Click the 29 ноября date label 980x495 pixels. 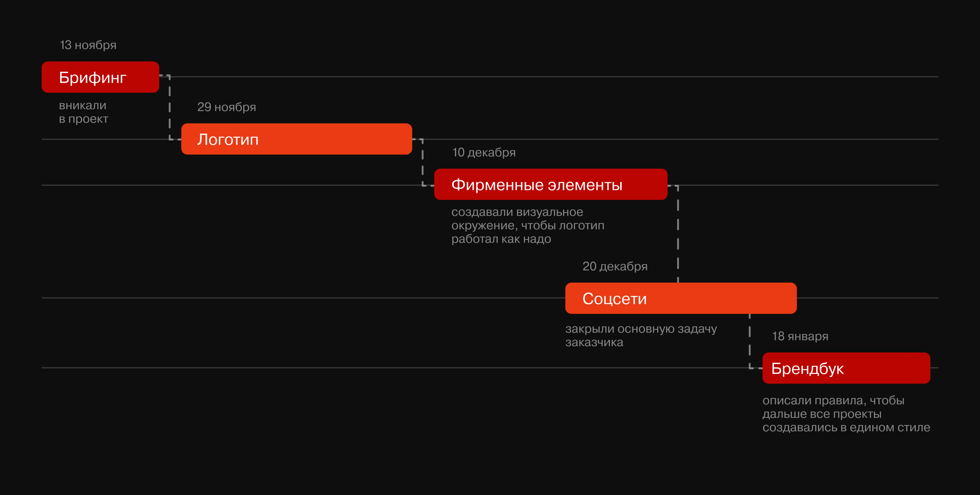[x=226, y=107]
